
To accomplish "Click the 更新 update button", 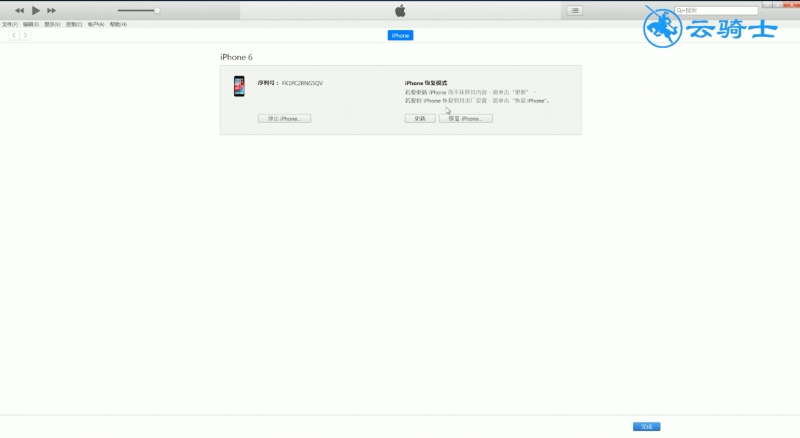I will (420, 118).
